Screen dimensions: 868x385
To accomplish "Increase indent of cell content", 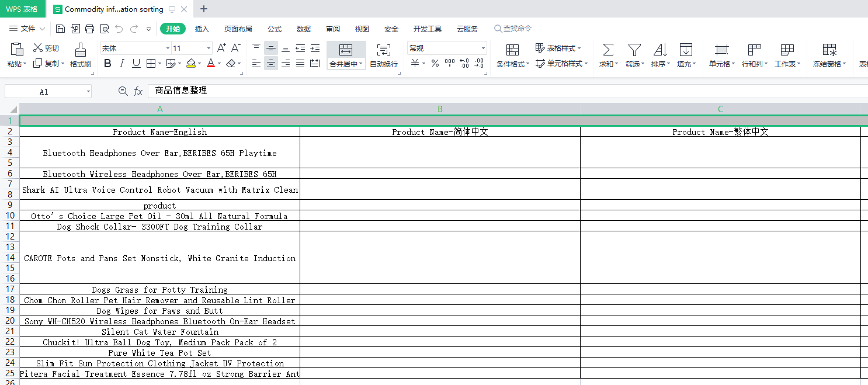I will 315,48.
